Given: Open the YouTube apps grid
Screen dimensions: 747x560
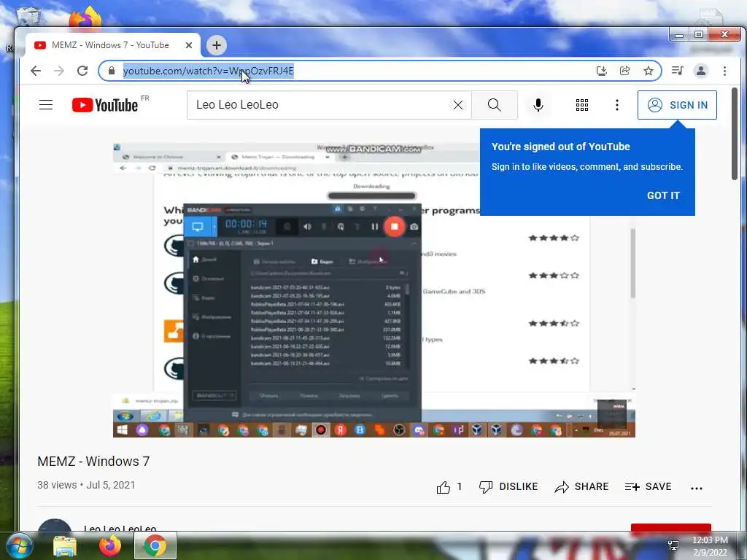Looking at the screenshot, I should point(581,105).
